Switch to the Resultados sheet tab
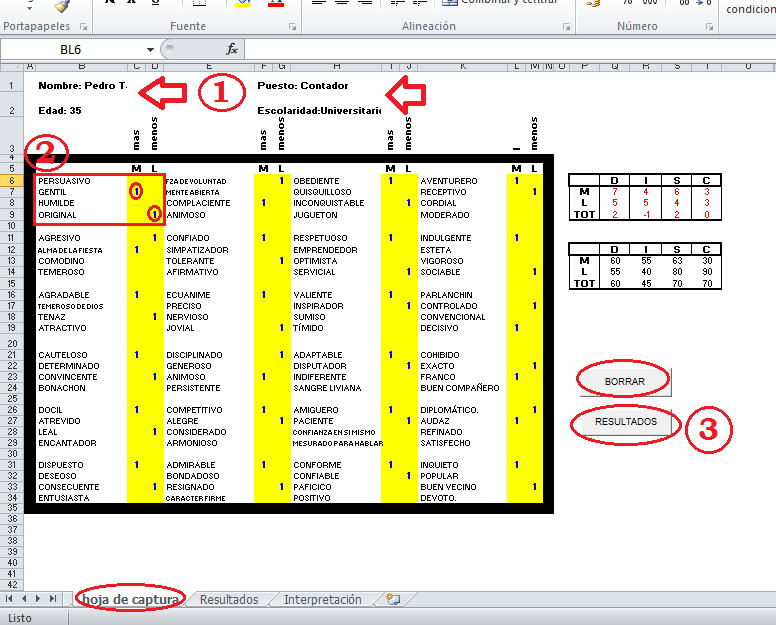 [x=229, y=600]
